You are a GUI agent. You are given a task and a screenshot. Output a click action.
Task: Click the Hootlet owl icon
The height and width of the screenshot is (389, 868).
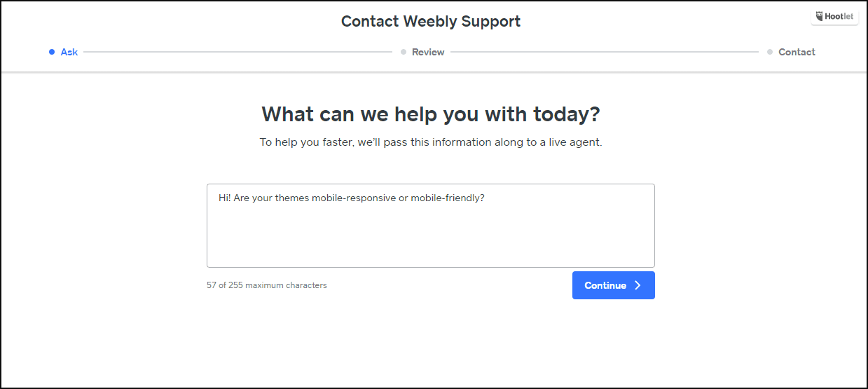820,17
